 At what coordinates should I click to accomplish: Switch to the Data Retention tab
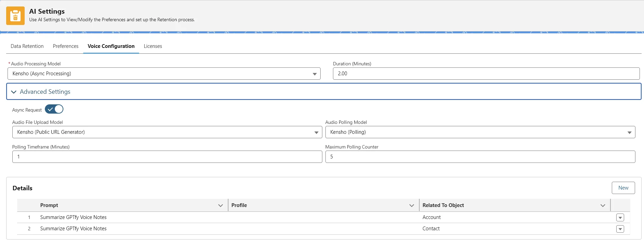coord(27,46)
